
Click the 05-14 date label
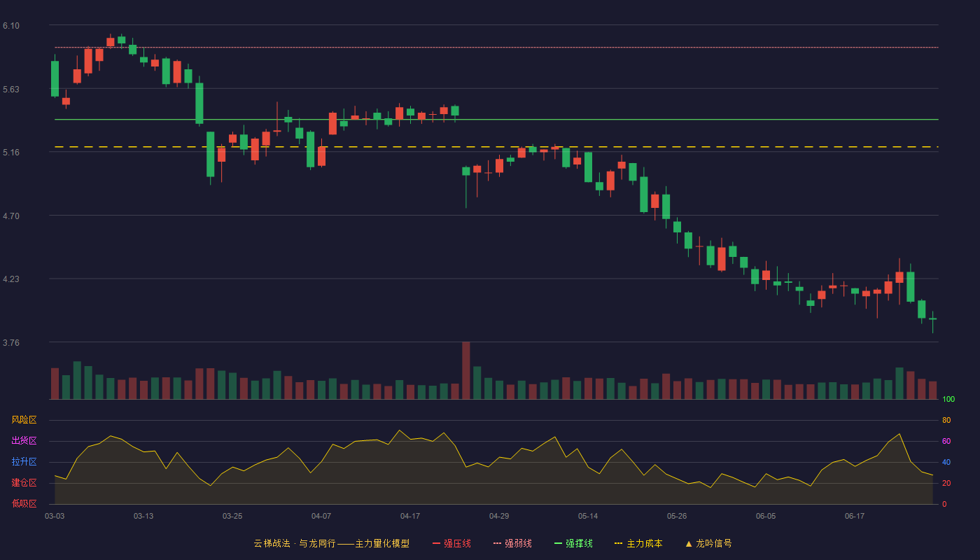coord(588,516)
